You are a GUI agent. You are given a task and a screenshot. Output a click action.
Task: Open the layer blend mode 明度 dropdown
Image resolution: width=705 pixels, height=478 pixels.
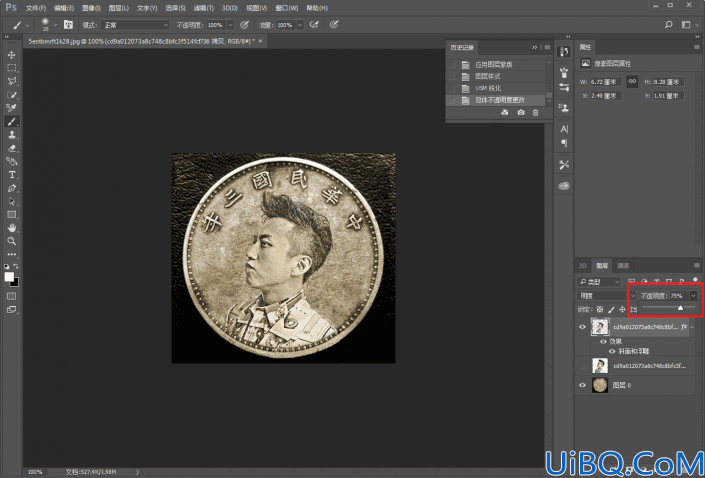point(606,296)
